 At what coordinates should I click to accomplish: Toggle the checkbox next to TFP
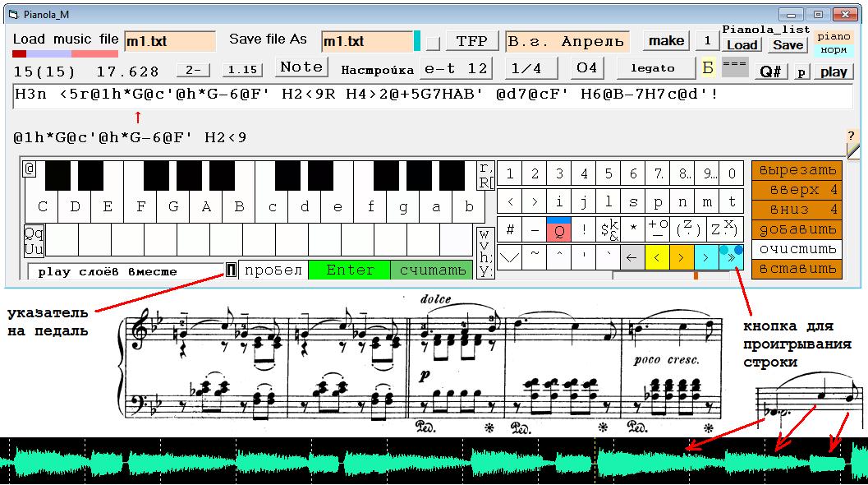(x=433, y=43)
